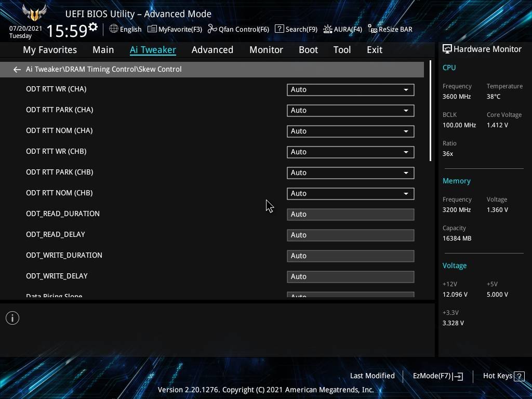Screen dimensions: 532x399
Task: Switch to the Advanced tab
Action: point(212,50)
